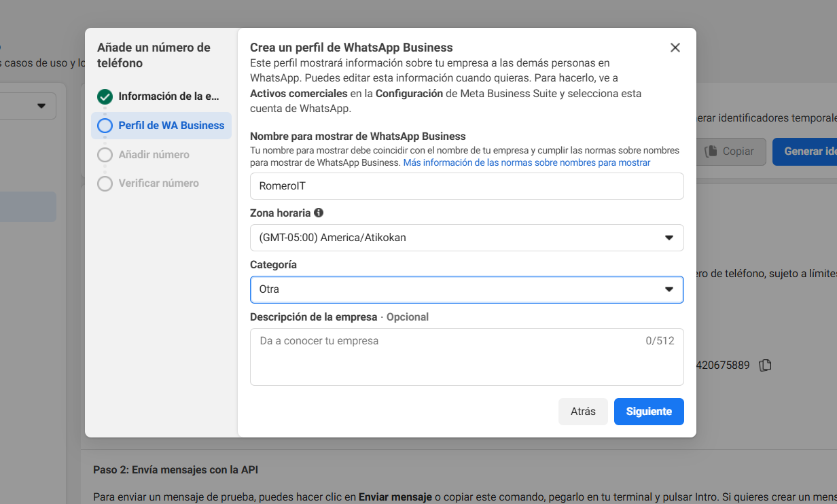Select the Perfil de WA Business step
Screen dimensions: 837x504
coord(161,126)
